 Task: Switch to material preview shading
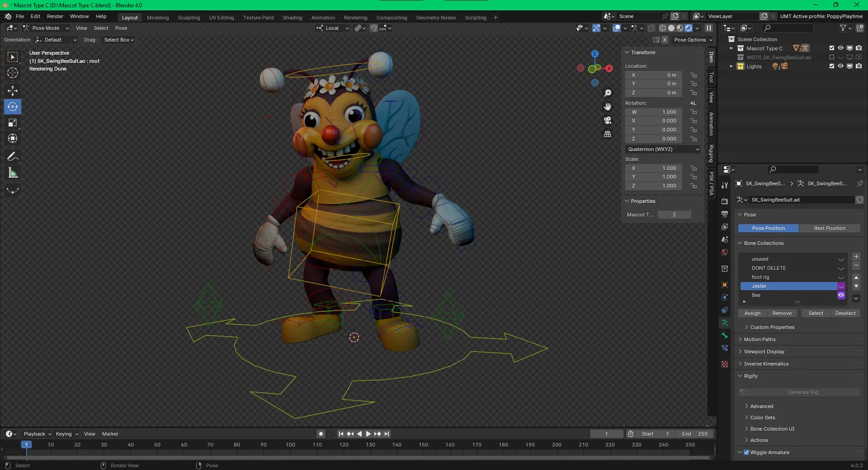tap(680, 28)
